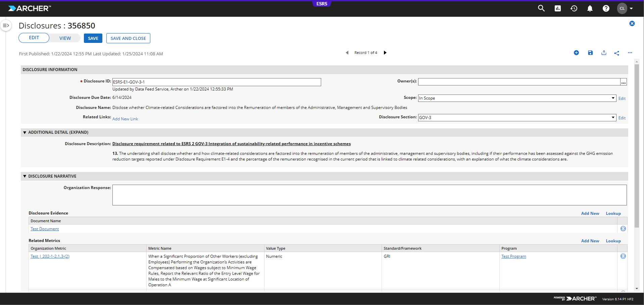Open the help question mark icon
Image resolution: width=644 pixels, height=305 pixels.
[606, 8]
